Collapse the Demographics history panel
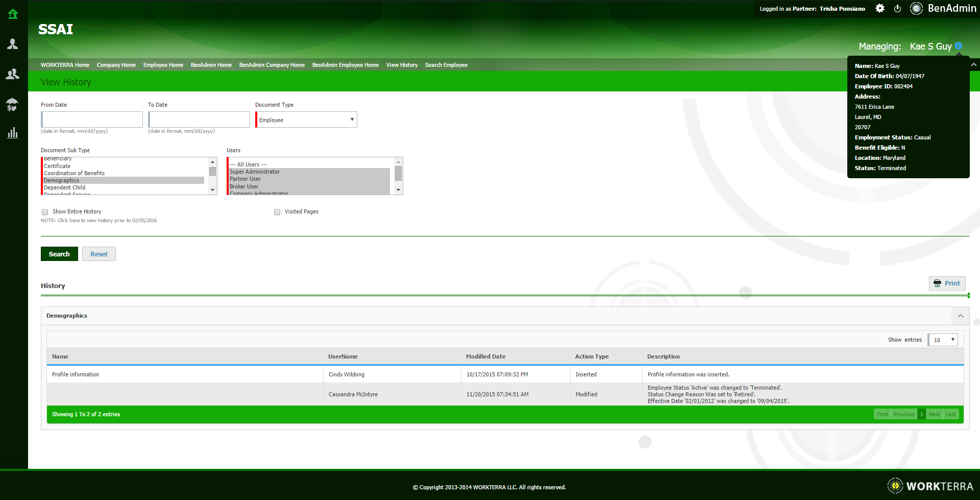 (960, 316)
